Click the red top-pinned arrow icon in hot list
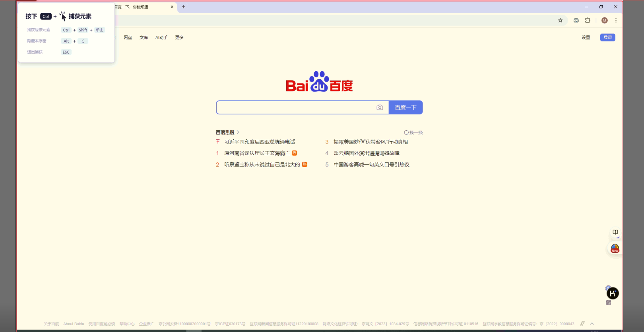The height and width of the screenshot is (332, 644). (x=218, y=142)
